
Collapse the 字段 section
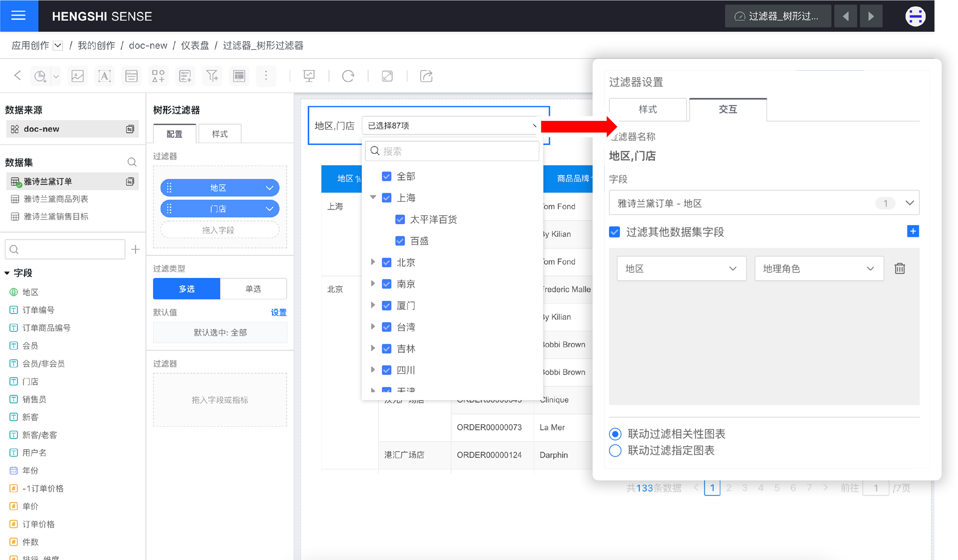pos(7,273)
